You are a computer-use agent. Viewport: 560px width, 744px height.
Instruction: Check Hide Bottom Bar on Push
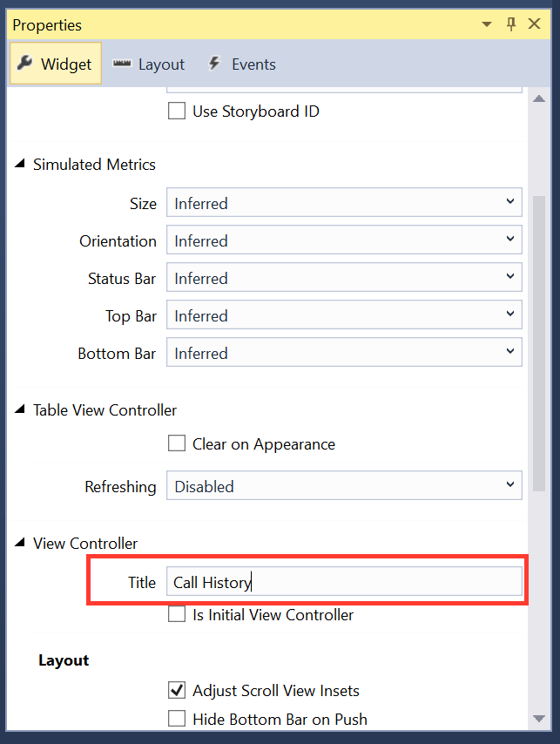[x=177, y=719]
